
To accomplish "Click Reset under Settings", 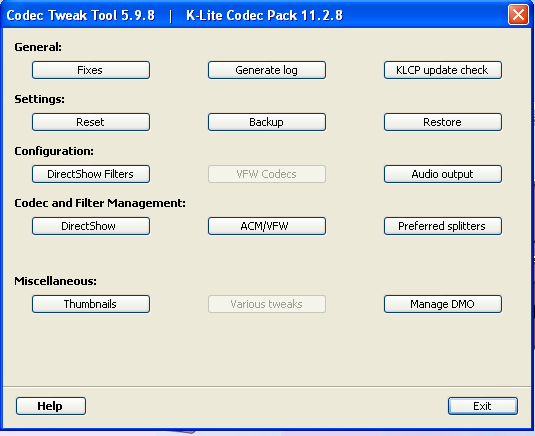I will pyautogui.click(x=91, y=122).
